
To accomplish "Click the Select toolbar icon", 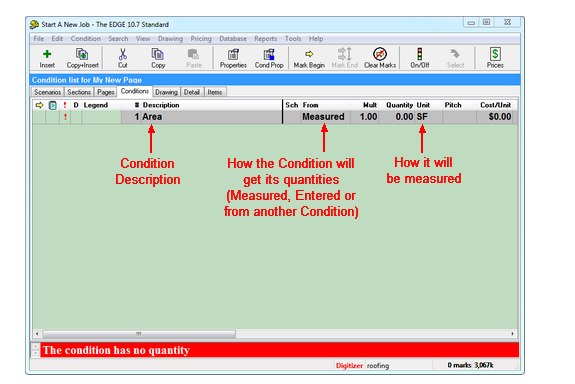I will click(455, 54).
